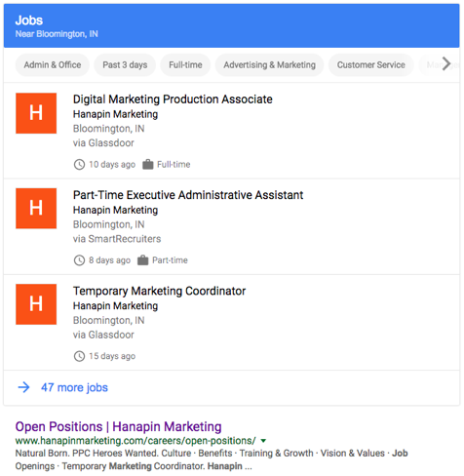Click the Hanapin logo beside Part-Time Executive Administrative Assistant
Screen dimensions: 464x476
[36, 209]
